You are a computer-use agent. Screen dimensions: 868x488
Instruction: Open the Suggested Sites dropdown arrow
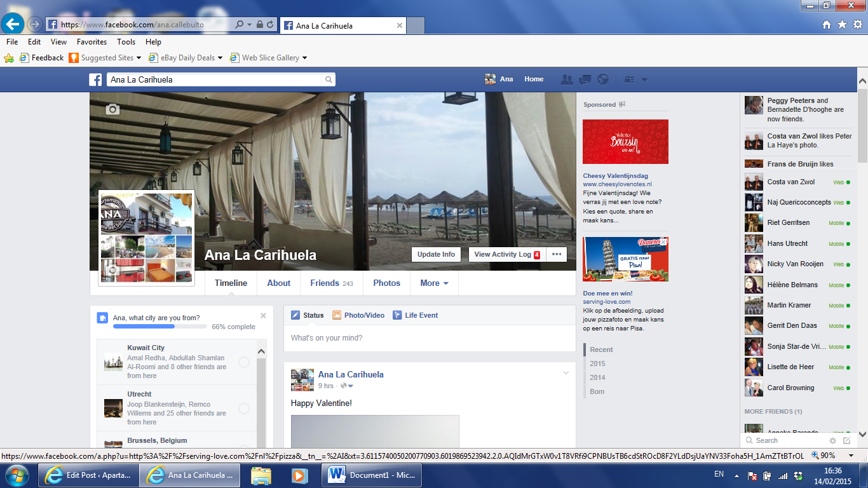pos(139,58)
